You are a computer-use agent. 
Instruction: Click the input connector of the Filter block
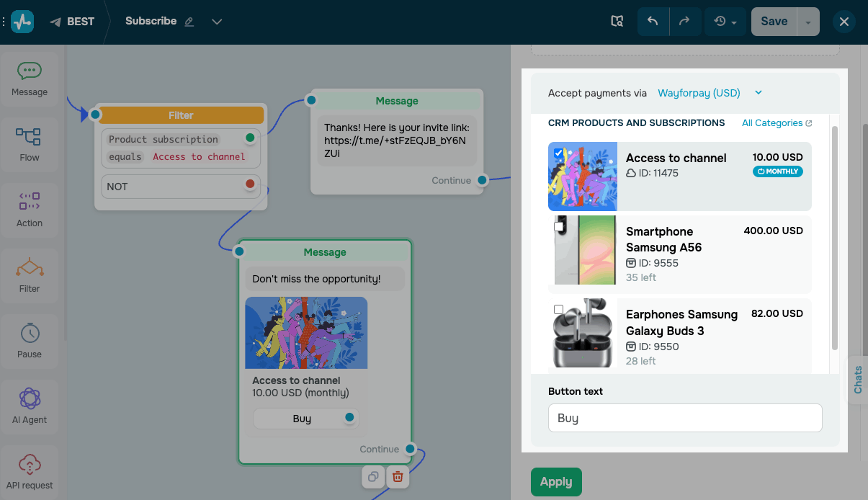click(95, 114)
